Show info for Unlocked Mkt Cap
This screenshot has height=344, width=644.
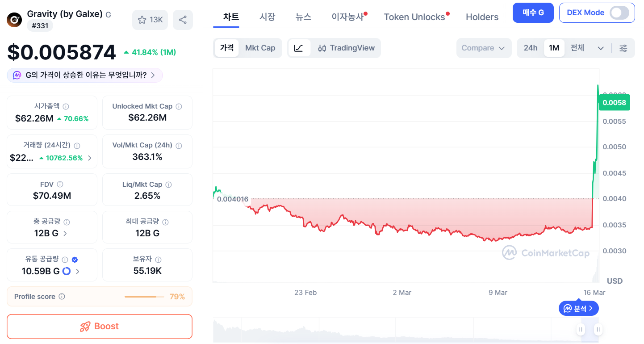(x=179, y=106)
